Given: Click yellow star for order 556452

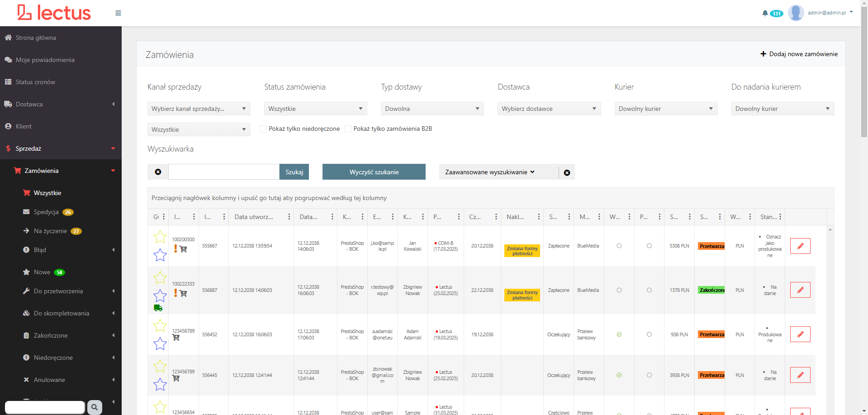Looking at the screenshot, I should pos(160,325).
